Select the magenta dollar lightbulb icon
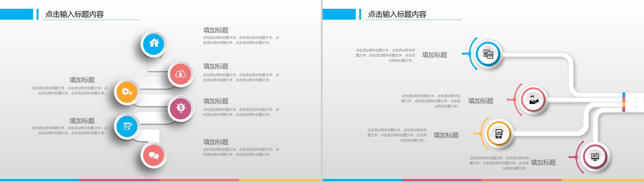The width and height of the screenshot is (644, 183). pos(180,108)
